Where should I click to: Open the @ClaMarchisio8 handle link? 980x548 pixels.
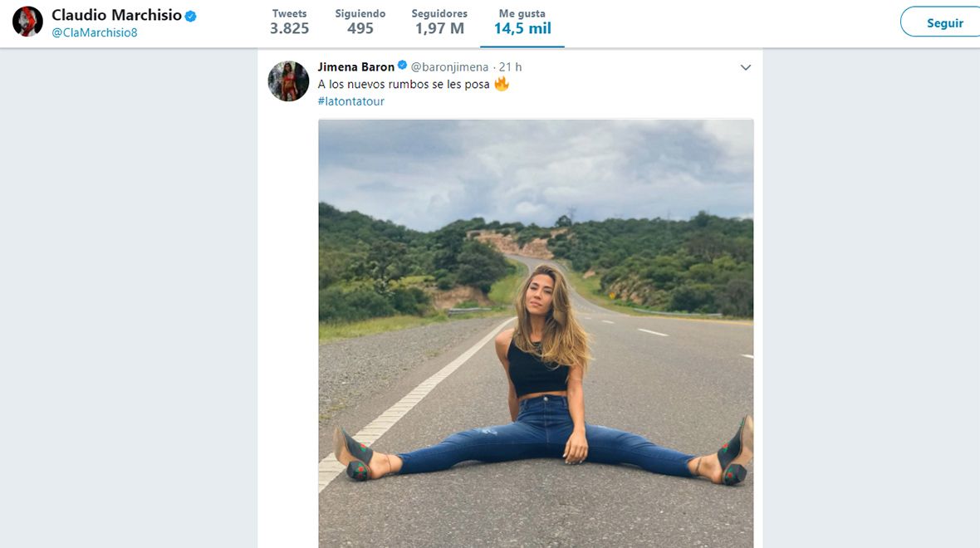[x=95, y=32]
